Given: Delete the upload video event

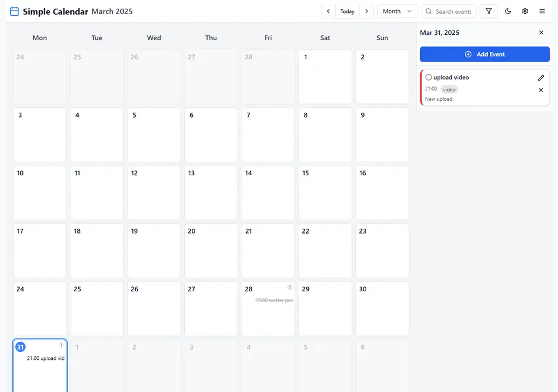Looking at the screenshot, I should pyautogui.click(x=541, y=90).
